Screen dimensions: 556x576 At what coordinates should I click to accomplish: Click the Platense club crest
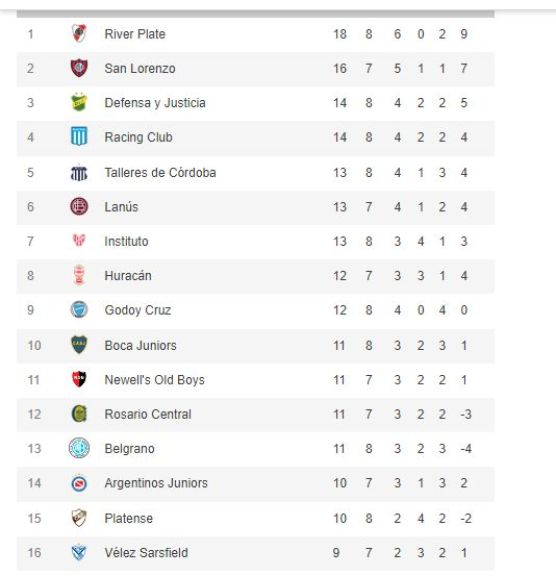tap(79, 518)
